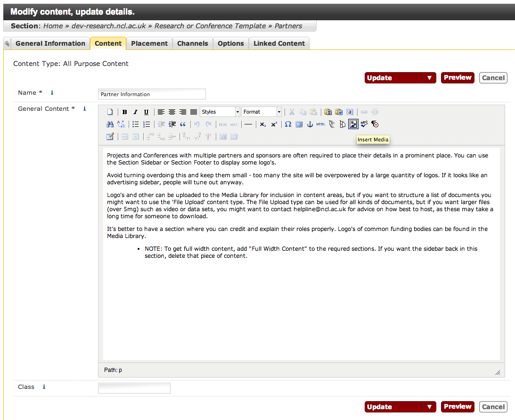Image resolution: width=515 pixels, height=420 pixels.
Task: Open the Linked Content tab
Action: click(x=279, y=43)
